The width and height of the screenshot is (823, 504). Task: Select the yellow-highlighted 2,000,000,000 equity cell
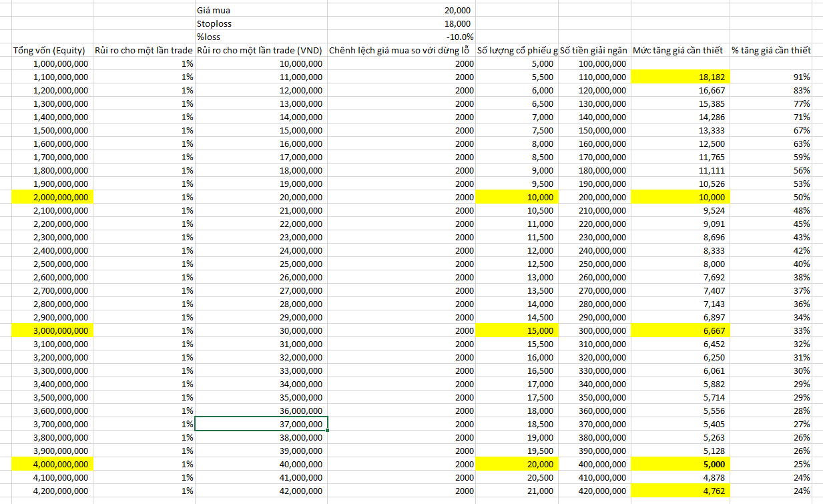(52, 197)
